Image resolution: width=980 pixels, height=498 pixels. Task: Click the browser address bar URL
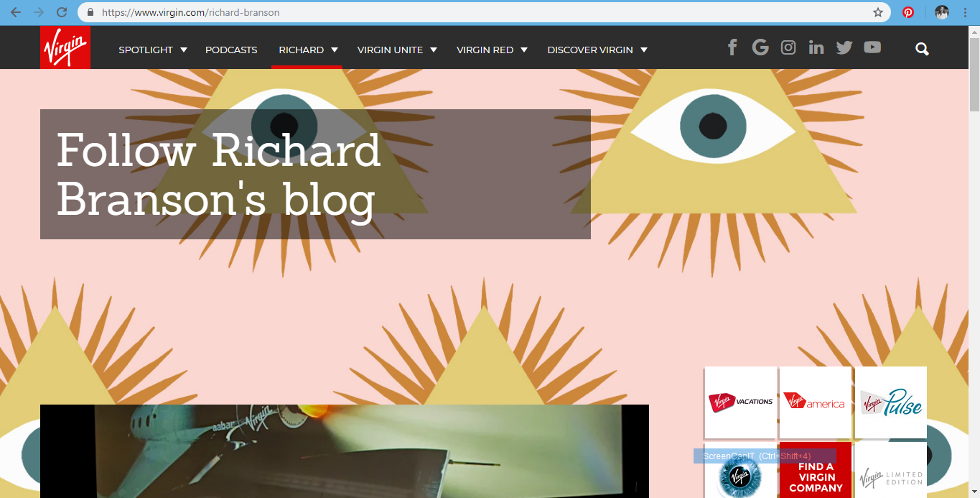pyautogui.click(x=191, y=12)
